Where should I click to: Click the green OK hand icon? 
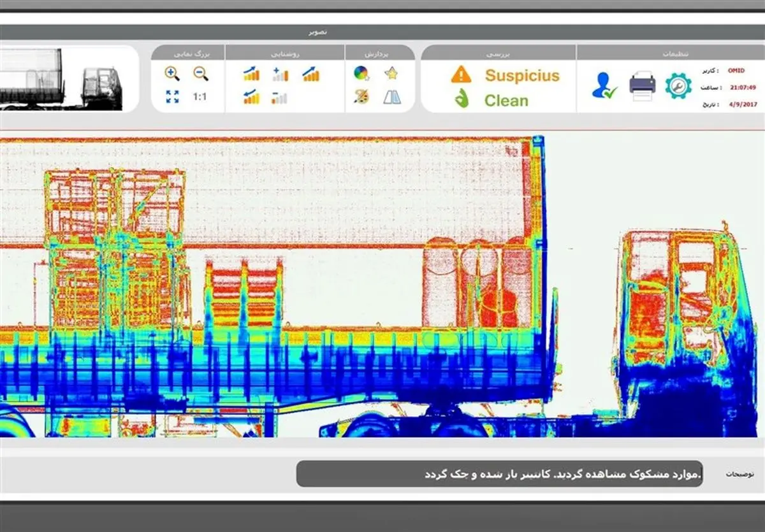point(461,99)
